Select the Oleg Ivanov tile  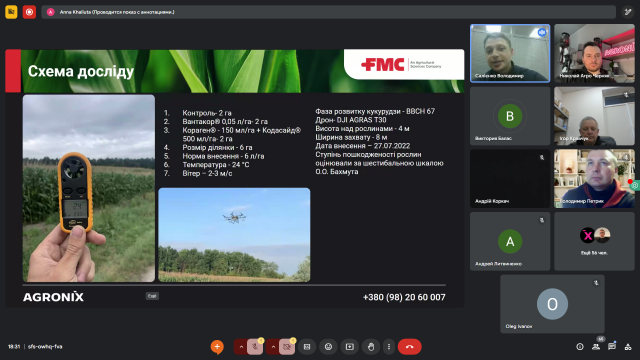click(552, 304)
